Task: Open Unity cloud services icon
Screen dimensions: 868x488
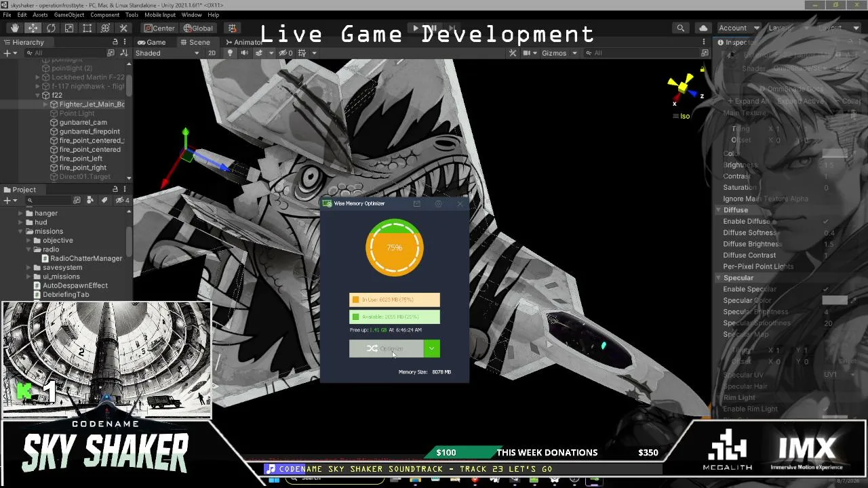Action: [703, 28]
